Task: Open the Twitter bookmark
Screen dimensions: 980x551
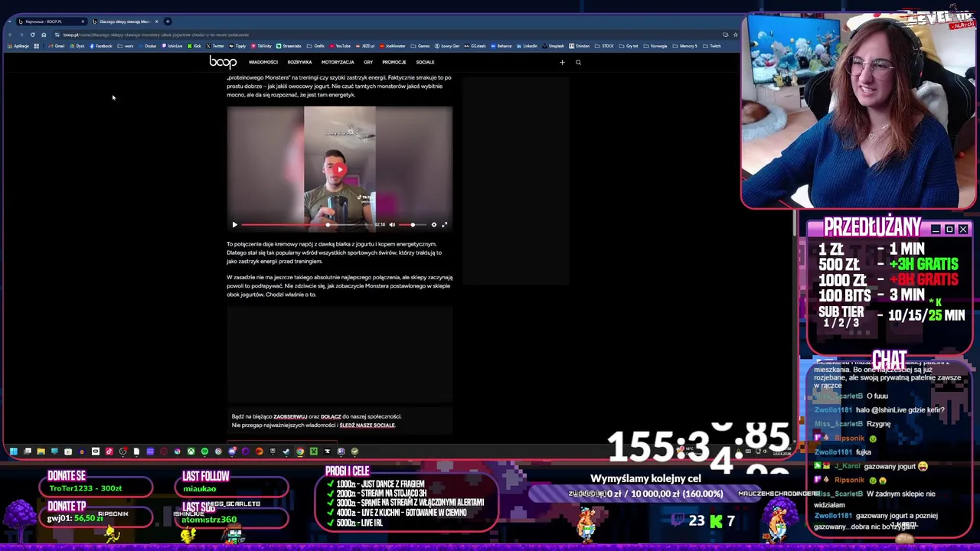Action: [215, 46]
